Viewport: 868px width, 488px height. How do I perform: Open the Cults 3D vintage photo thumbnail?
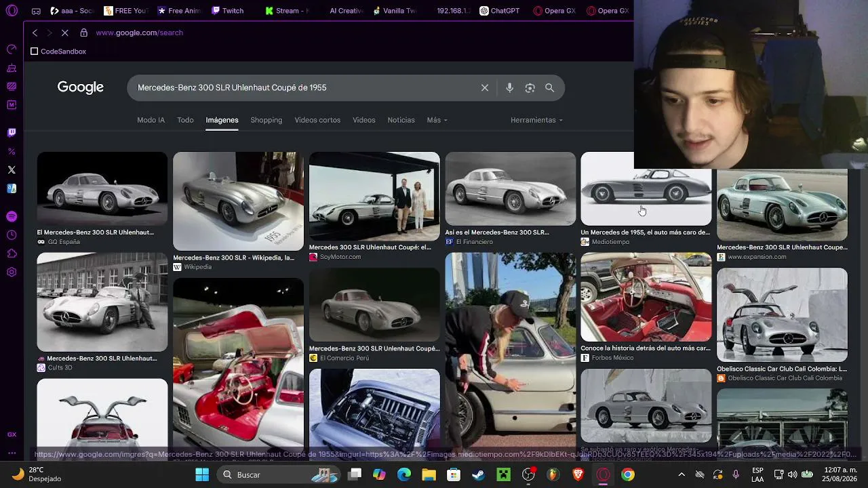(102, 302)
